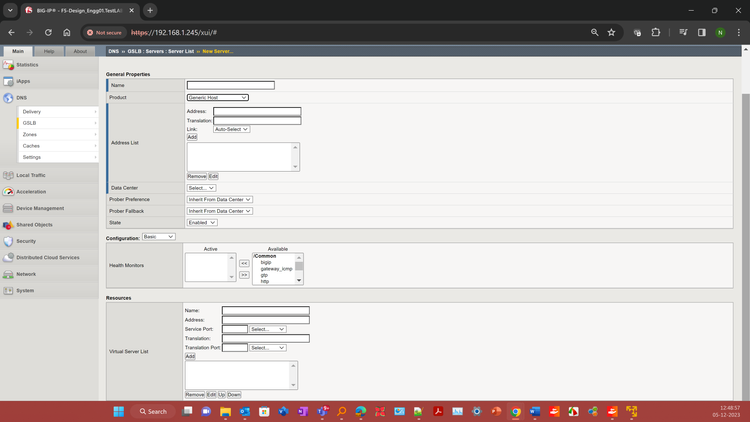Open the Product dropdown showing Generic Host
The height and width of the screenshot is (422, 750).
pos(217,97)
